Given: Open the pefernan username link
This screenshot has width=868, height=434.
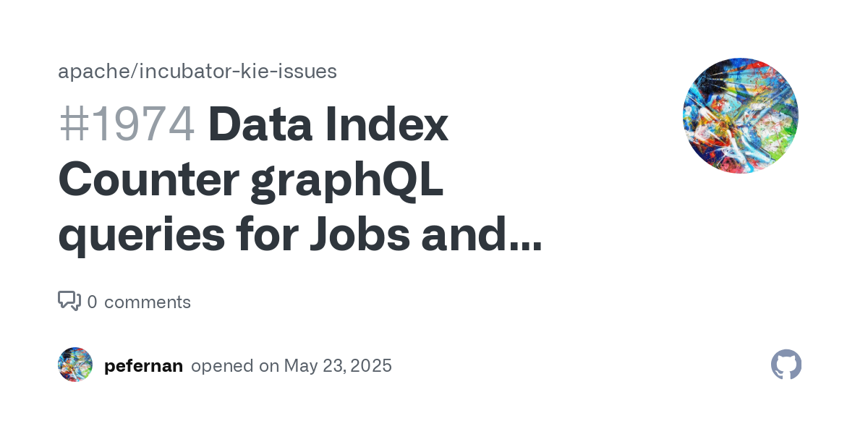Looking at the screenshot, I should click(x=143, y=365).
